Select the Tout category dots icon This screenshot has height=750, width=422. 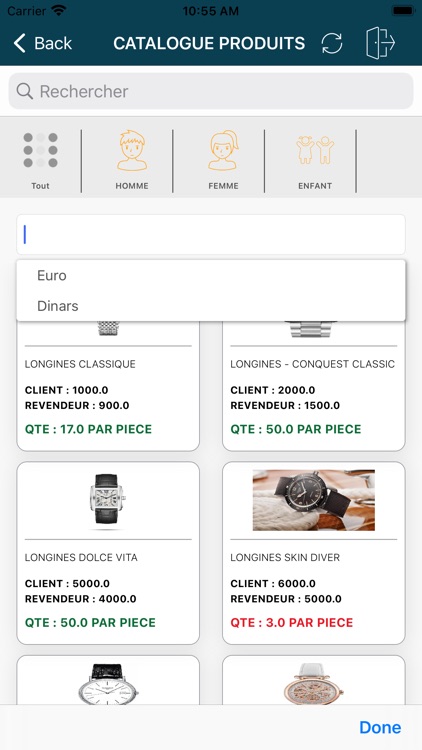point(41,150)
